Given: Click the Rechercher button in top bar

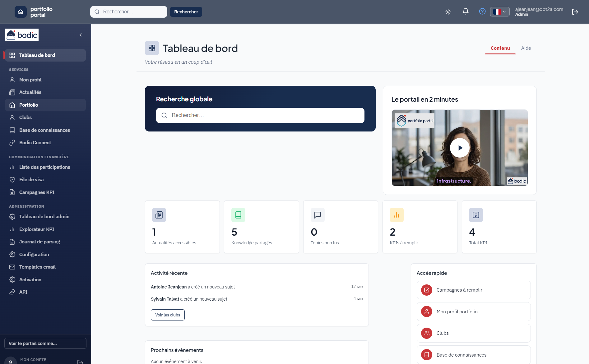Looking at the screenshot, I should click(186, 12).
